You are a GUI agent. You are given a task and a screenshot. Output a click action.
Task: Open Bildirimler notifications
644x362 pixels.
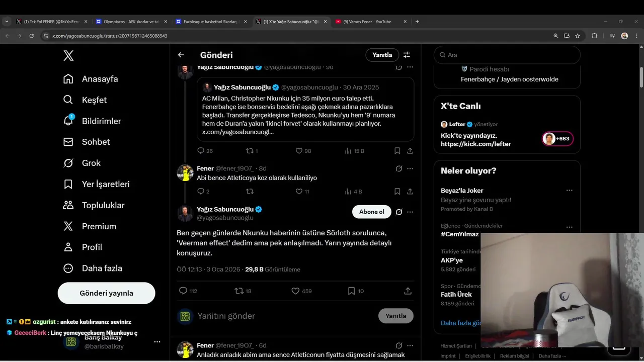point(92,121)
